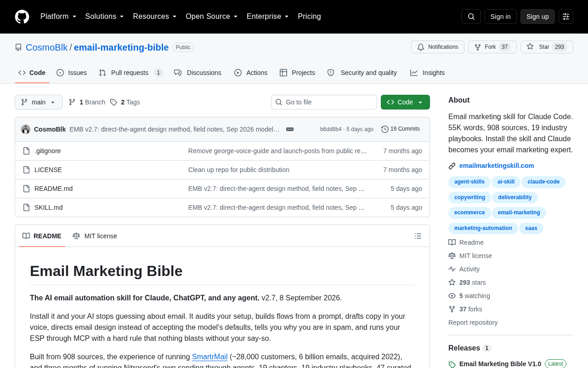Switch to the Pull requests tab

pyautogui.click(x=131, y=73)
